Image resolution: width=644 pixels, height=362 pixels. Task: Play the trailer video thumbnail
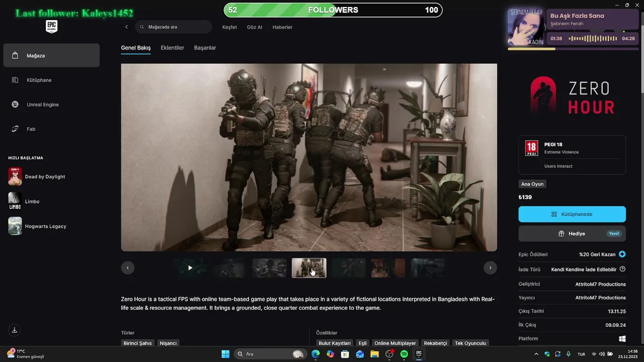(x=190, y=268)
